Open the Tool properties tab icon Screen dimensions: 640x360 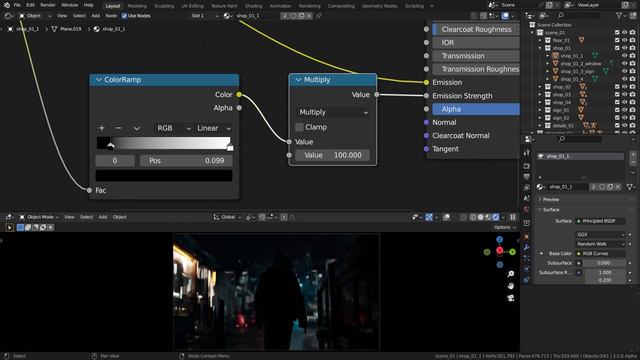[527, 152]
